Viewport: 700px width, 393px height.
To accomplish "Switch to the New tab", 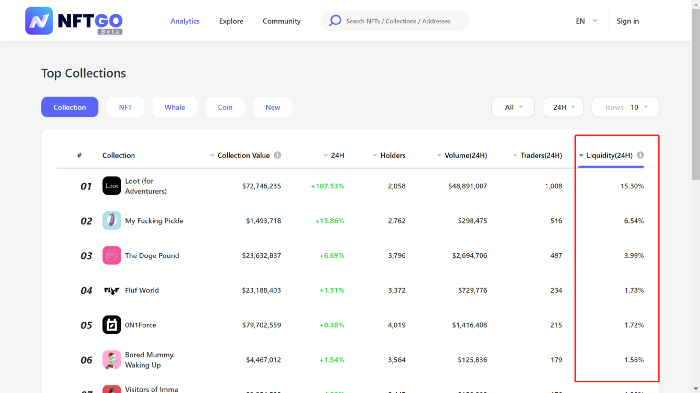I will 273,107.
